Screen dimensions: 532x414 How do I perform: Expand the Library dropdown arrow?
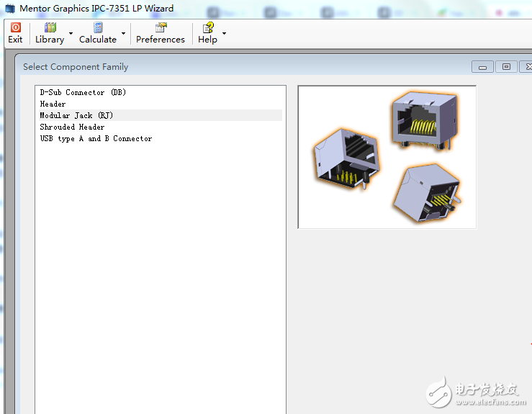click(71, 33)
